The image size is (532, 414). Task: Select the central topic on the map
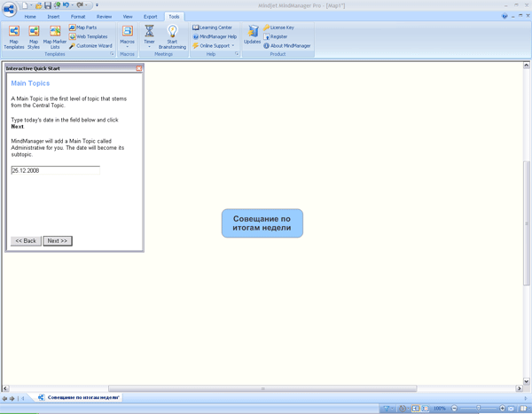point(262,223)
